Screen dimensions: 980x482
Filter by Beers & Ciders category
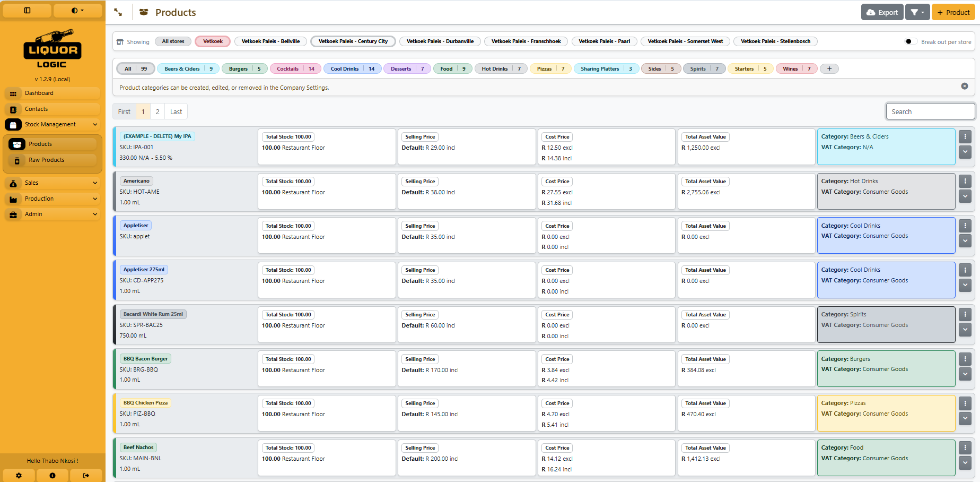(188, 68)
